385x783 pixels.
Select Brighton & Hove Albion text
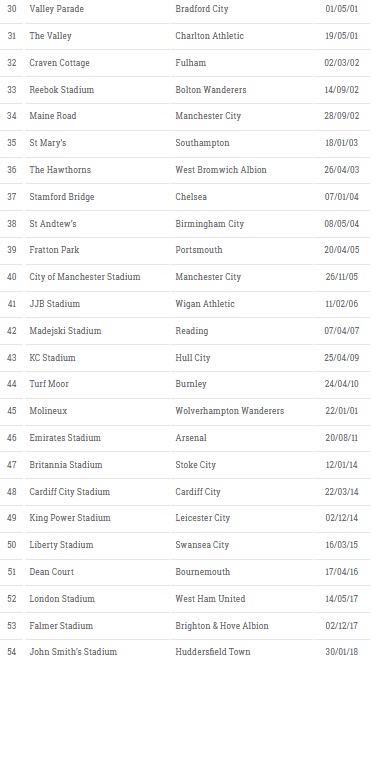222,625
